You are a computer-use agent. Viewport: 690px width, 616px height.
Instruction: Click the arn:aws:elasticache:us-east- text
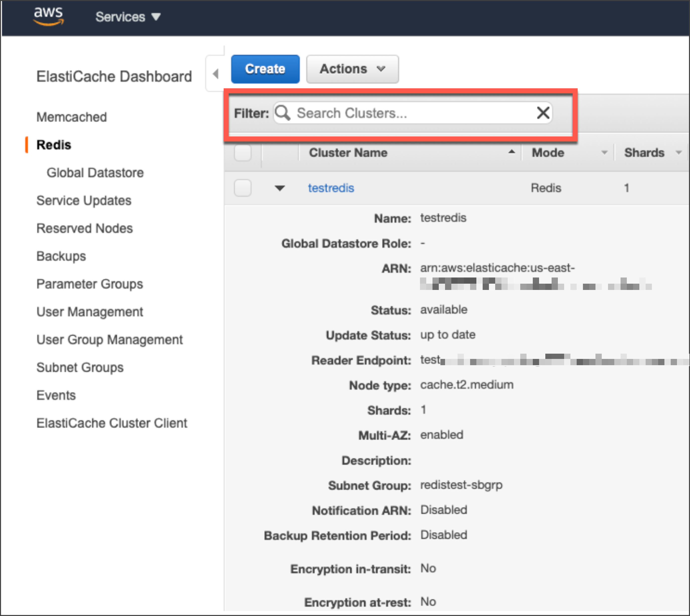pyautogui.click(x=497, y=268)
